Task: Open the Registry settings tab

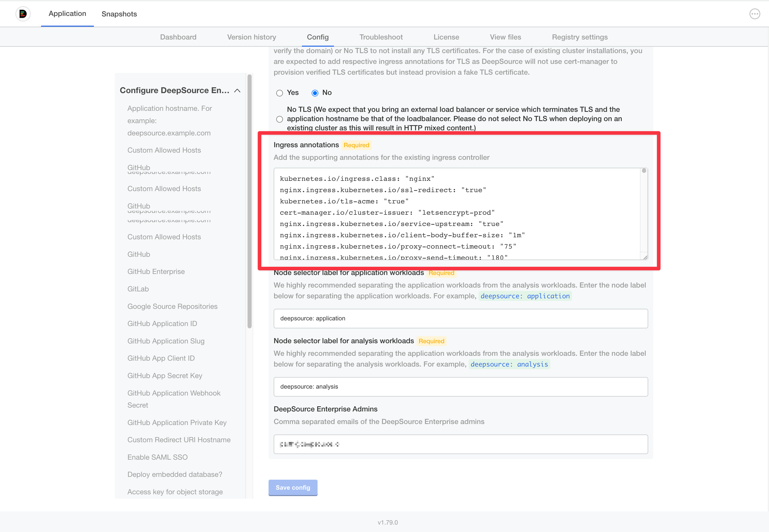Action: pos(580,37)
